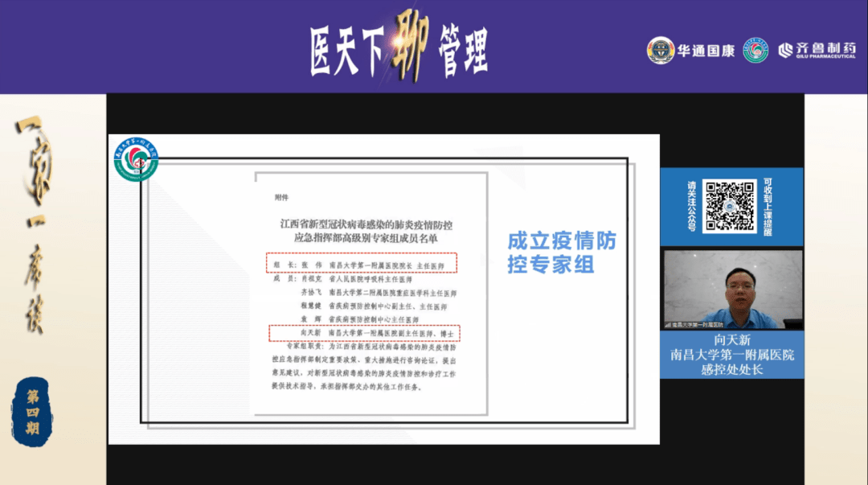Screen dimensions: 868x485
Task: Click the 成立疫情防控专家组 slide heading
Action: [x=561, y=253]
